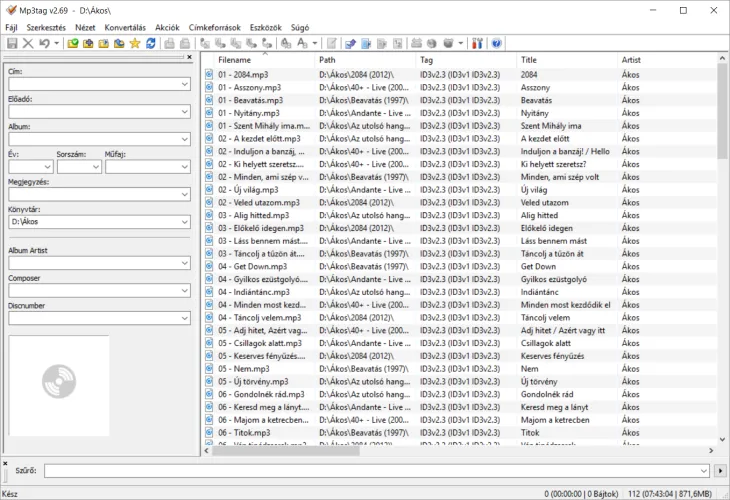This screenshot has width=730, height=500.
Task: Open the Composer field dropdown
Action: pyautogui.click(x=184, y=291)
